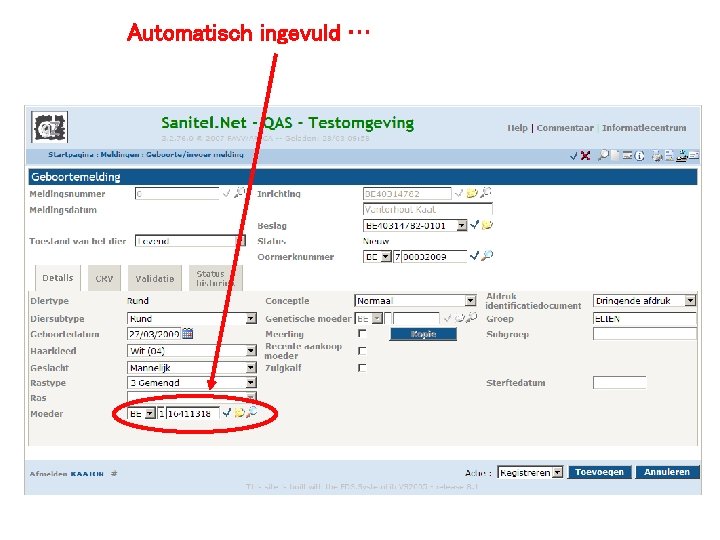This screenshot has width=720, height=540.
Task: Click the Oormerknummer number field
Action: (x=434, y=257)
